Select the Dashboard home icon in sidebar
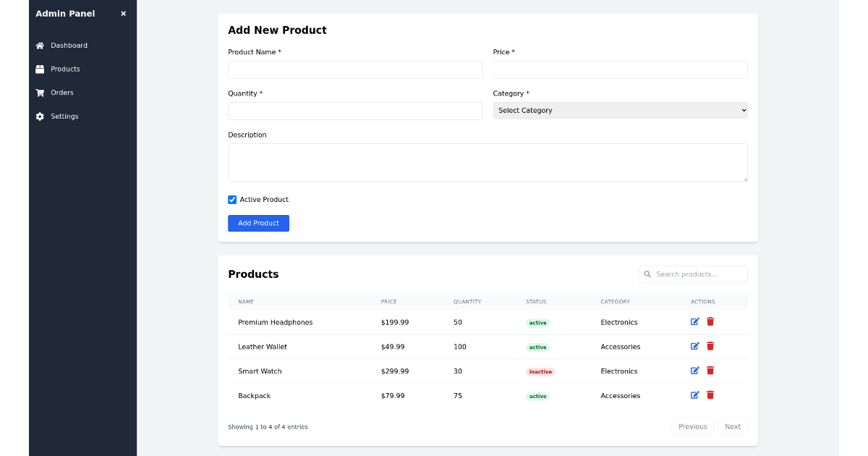Image resolution: width=868 pixels, height=456 pixels. (x=40, y=45)
